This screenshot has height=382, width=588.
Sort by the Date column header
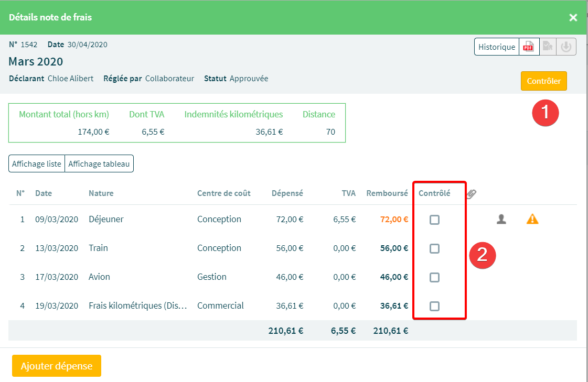tap(44, 193)
